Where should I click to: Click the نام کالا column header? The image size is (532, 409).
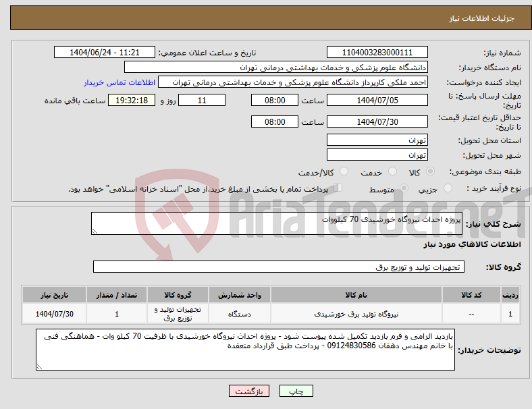356,295
